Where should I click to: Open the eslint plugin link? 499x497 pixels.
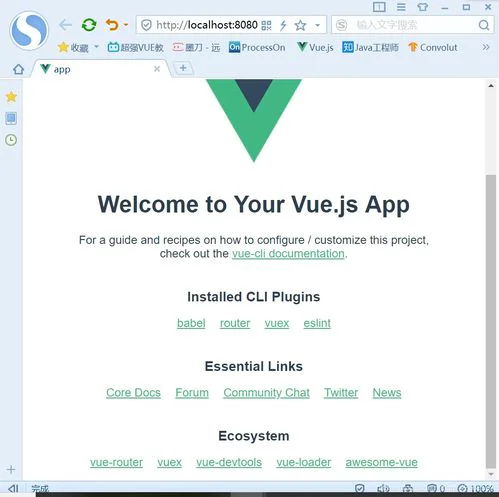(317, 323)
